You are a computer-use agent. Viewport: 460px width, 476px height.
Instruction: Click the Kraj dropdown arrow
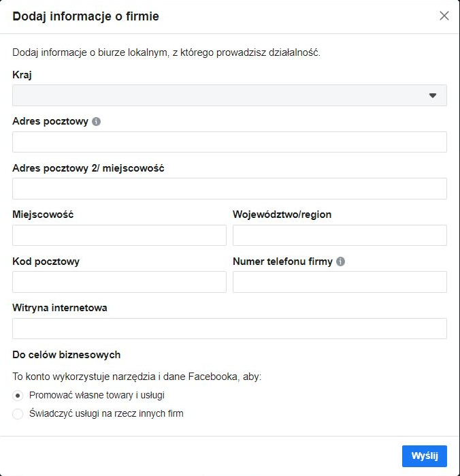(433, 95)
